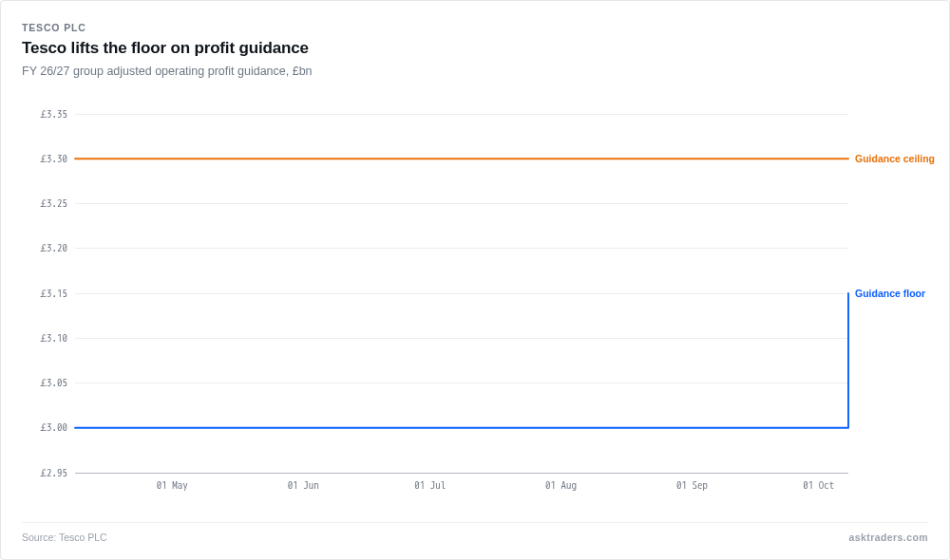Click the 01 Oct axis label
The width and height of the screenshot is (950, 560).
819,485
